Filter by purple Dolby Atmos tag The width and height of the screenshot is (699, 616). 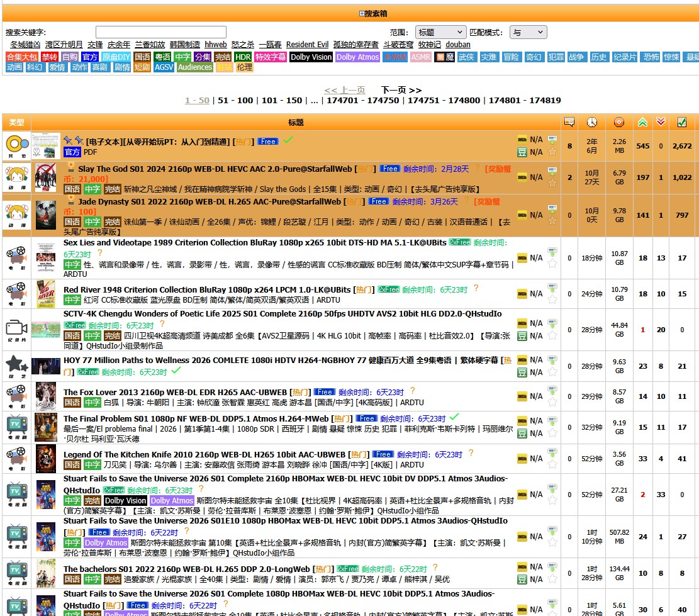click(357, 57)
